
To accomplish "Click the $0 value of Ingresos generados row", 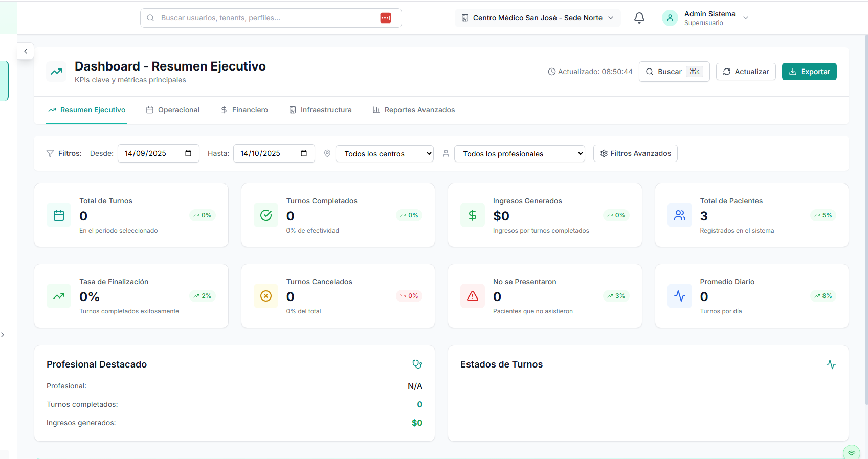I will click(417, 423).
